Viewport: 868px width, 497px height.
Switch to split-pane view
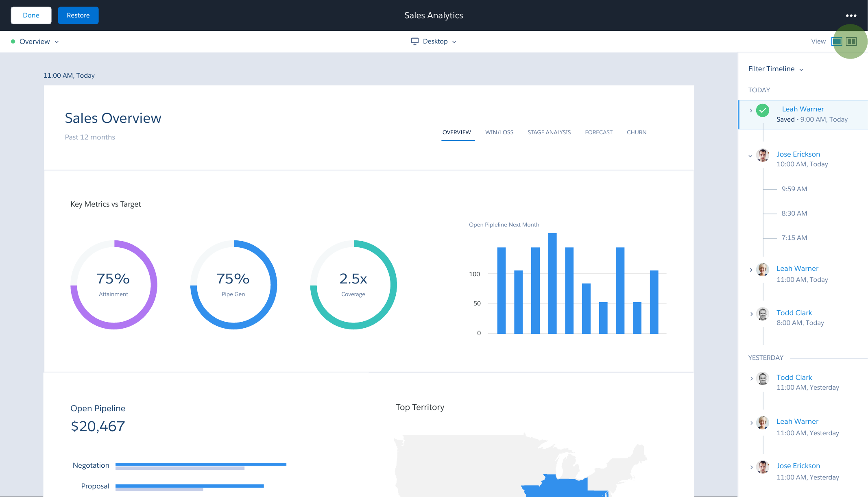click(x=851, y=41)
